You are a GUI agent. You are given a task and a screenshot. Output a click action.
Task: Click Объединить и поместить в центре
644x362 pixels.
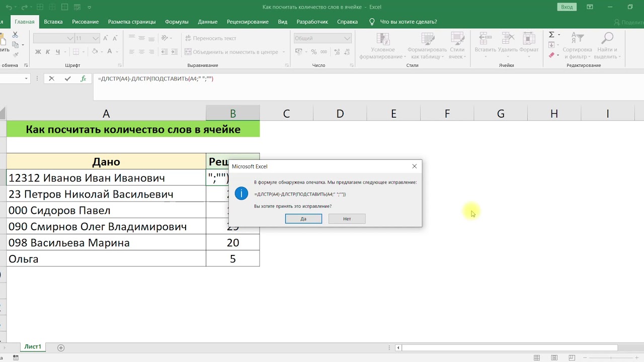click(x=231, y=52)
